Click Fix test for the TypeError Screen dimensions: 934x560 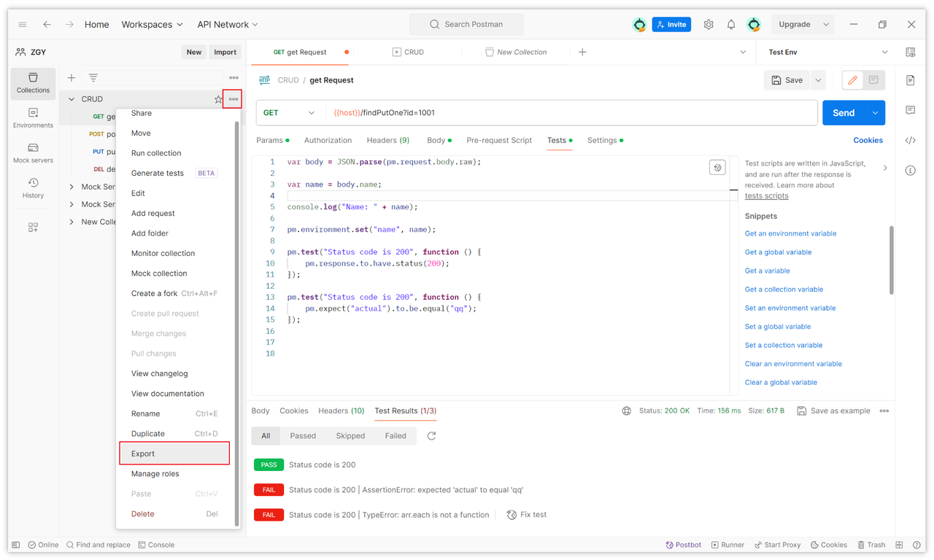coord(527,515)
